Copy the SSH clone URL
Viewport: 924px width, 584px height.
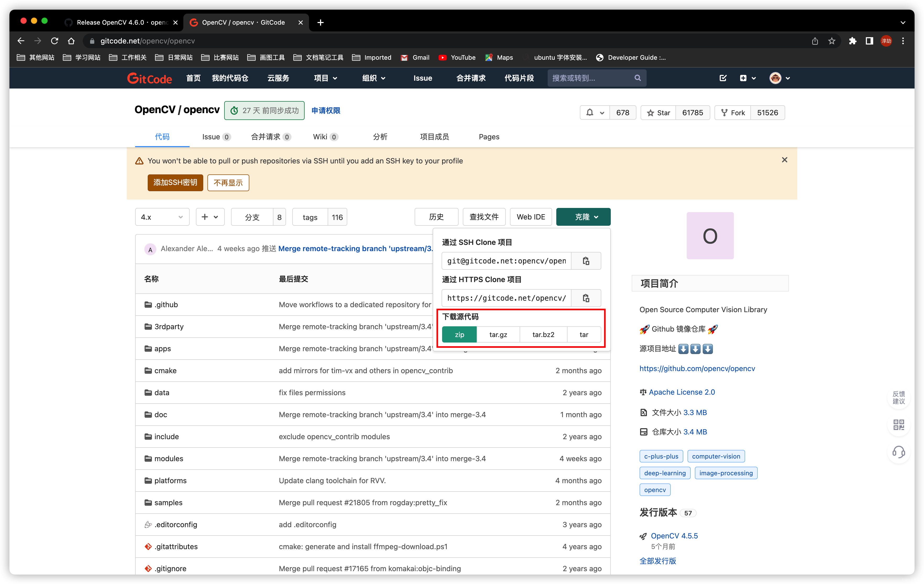click(586, 261)
